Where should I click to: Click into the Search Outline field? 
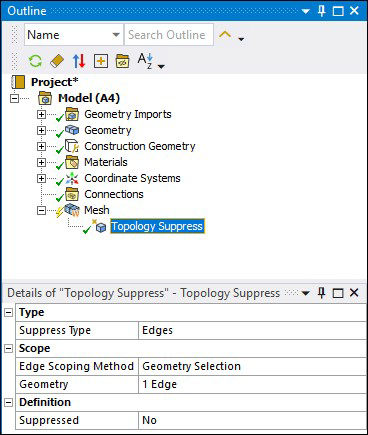tap(169, 34)
